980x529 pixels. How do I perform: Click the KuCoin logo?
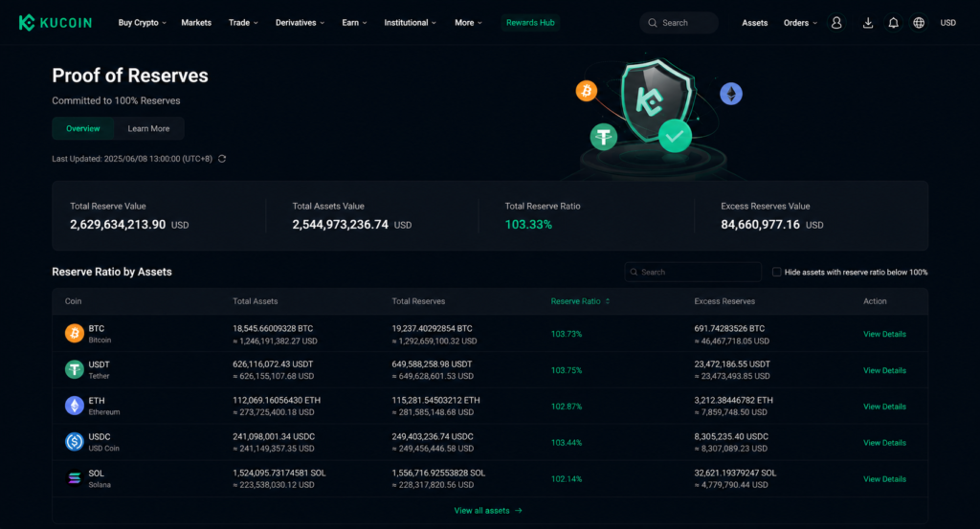pos(55,23)
